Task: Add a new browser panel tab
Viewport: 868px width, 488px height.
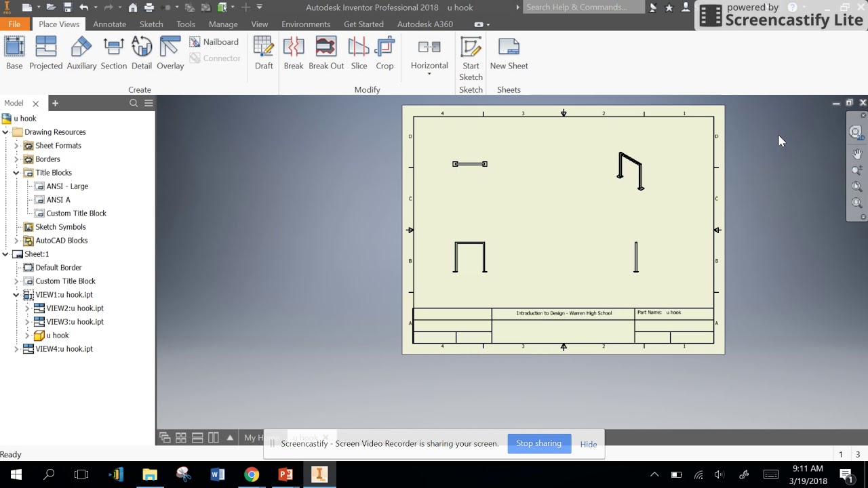Action: pos(56,103)
